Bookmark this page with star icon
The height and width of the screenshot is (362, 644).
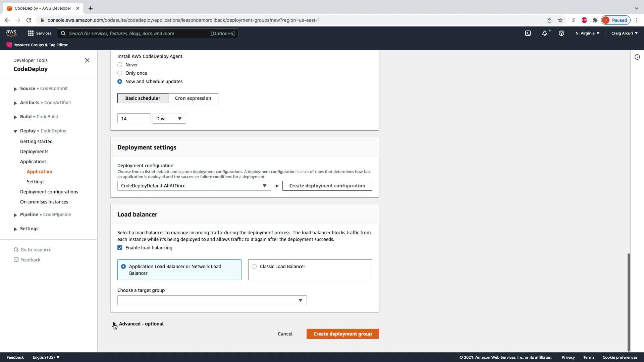[x=560, y=20]
